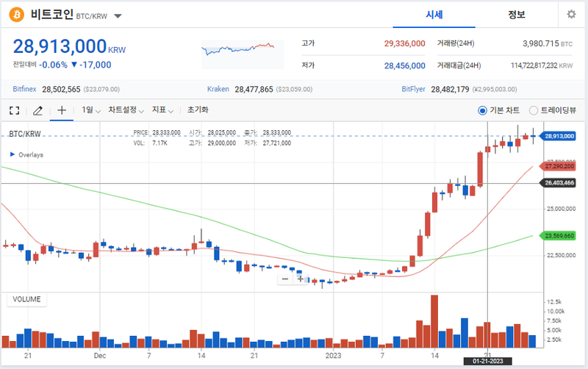588x369 pixels.
Task: Click the mini price sparkline thumbnail
Action: point(238,49)
